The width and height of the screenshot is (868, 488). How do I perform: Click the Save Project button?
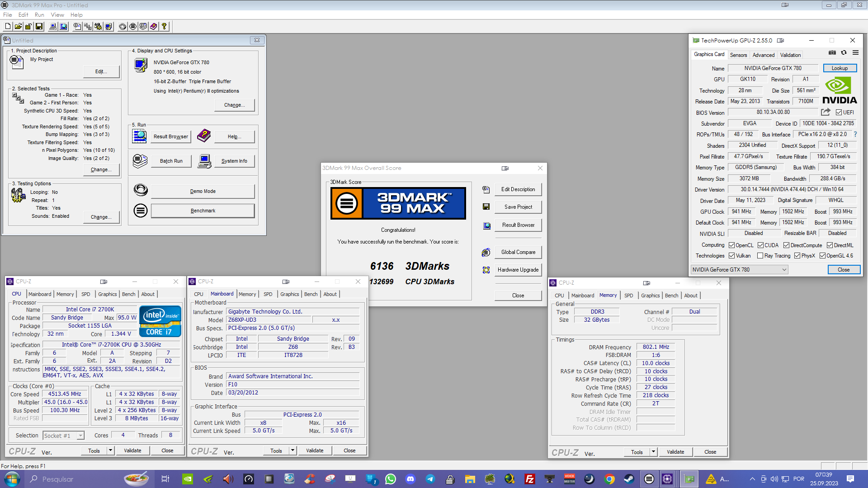(x=518, y=206)
